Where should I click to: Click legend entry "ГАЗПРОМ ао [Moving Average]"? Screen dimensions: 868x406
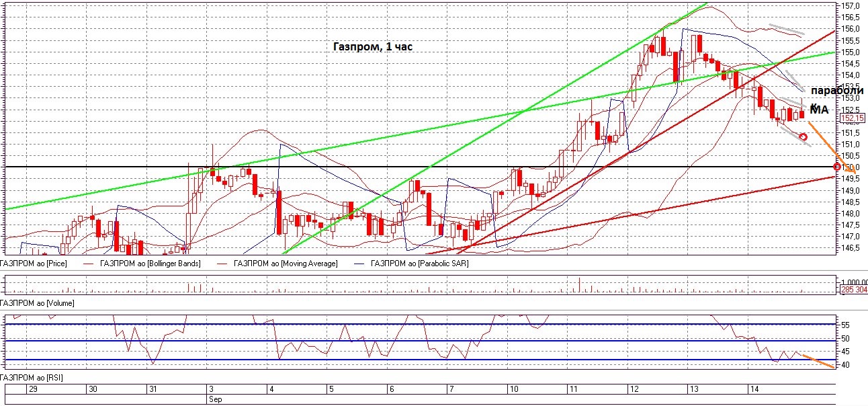click(285, 263)
